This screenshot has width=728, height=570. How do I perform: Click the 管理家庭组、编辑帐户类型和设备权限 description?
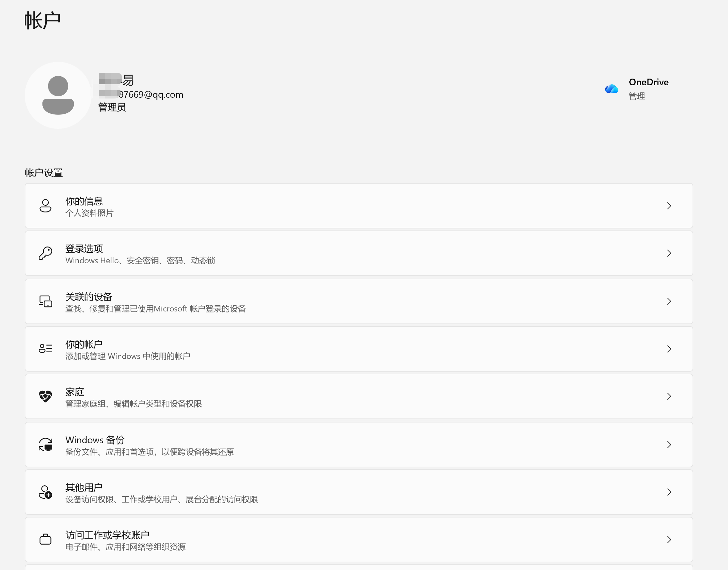coord(133,404)
